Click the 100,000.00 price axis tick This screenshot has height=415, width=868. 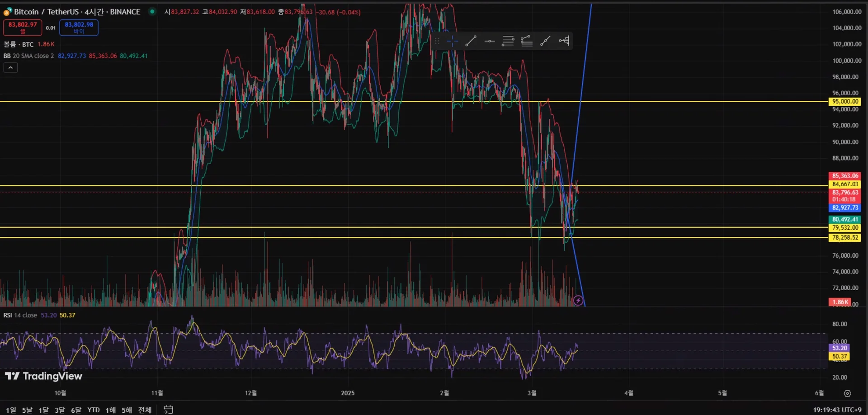point(847,61)
